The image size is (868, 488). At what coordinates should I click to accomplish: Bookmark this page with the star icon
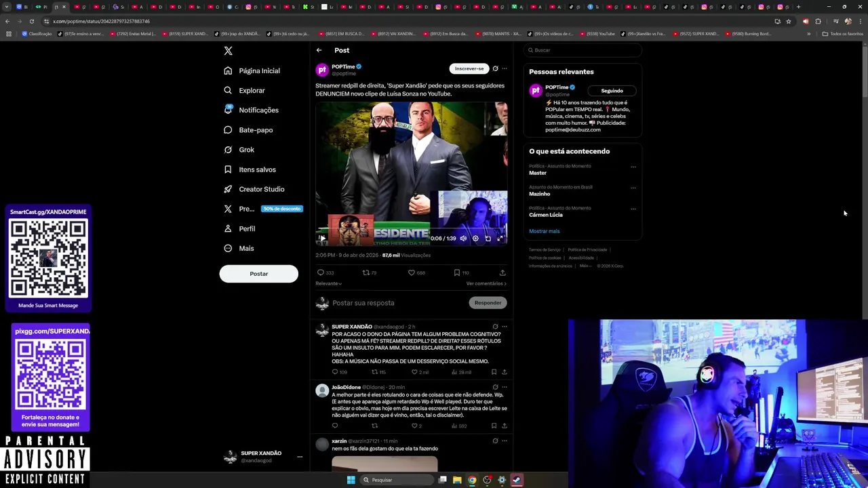[x=788, y=21]
